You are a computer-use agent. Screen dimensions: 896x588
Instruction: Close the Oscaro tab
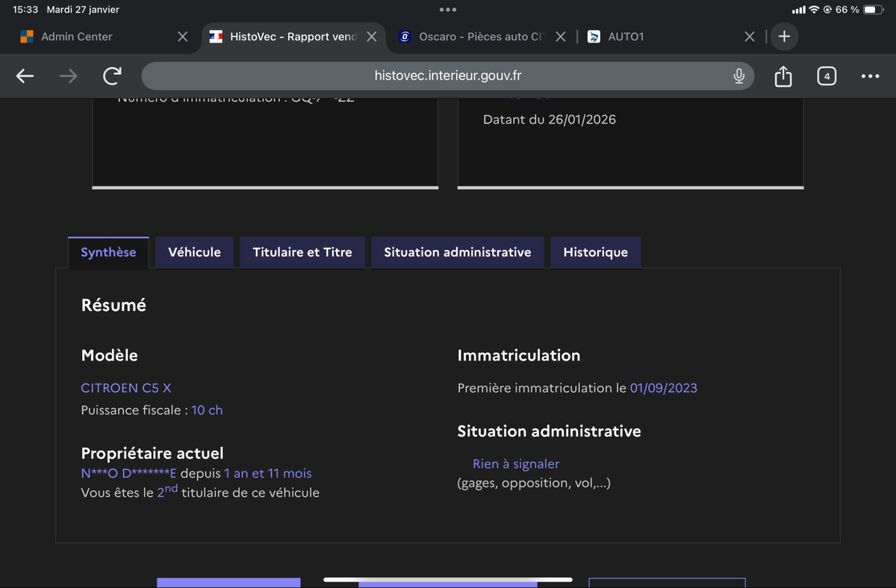pos(561,37)
